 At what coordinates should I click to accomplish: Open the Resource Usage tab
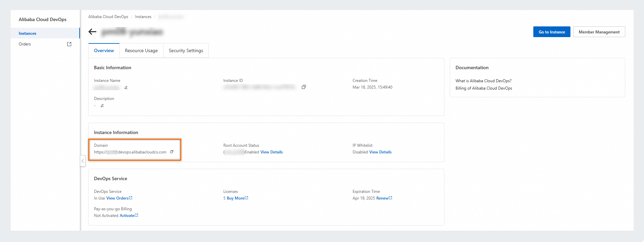coord(141,50)
